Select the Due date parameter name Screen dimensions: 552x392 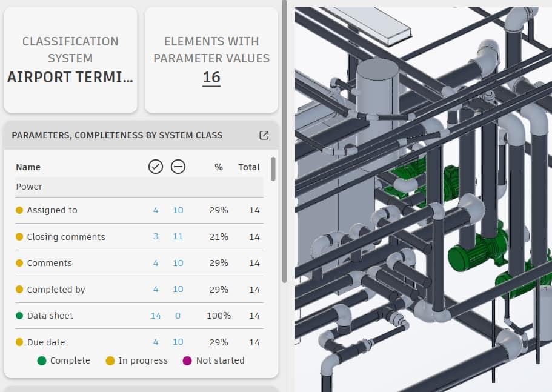pos(46,342)
